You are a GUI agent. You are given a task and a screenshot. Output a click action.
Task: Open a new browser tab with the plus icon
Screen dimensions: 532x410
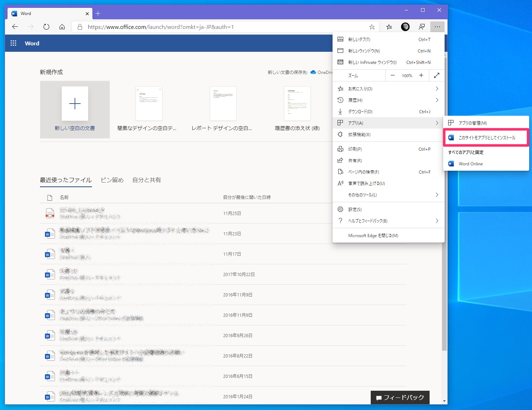[98, 14]
